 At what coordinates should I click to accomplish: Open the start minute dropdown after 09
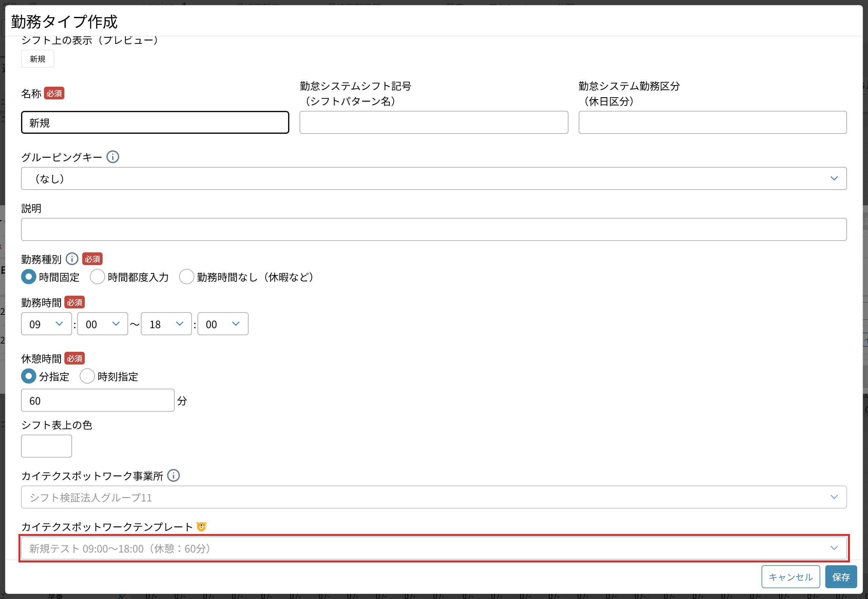pyautogui.click(x=103, y=323)
